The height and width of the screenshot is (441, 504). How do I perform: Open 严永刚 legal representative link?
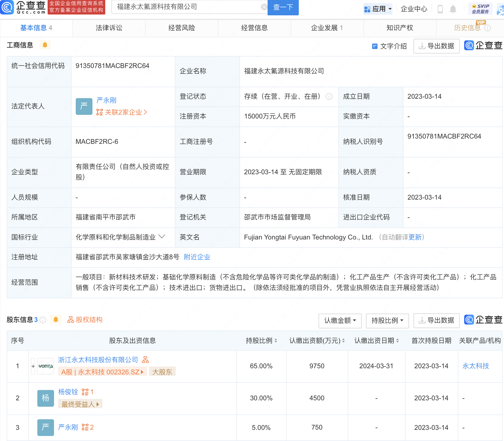click(x=106, y=100)
